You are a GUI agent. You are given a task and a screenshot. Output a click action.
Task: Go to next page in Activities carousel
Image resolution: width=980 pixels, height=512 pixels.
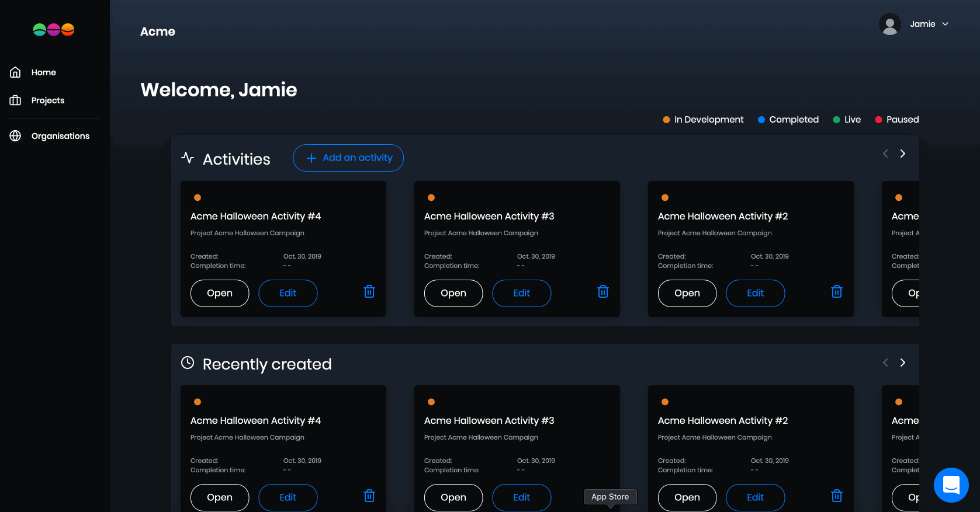point(903,154)
